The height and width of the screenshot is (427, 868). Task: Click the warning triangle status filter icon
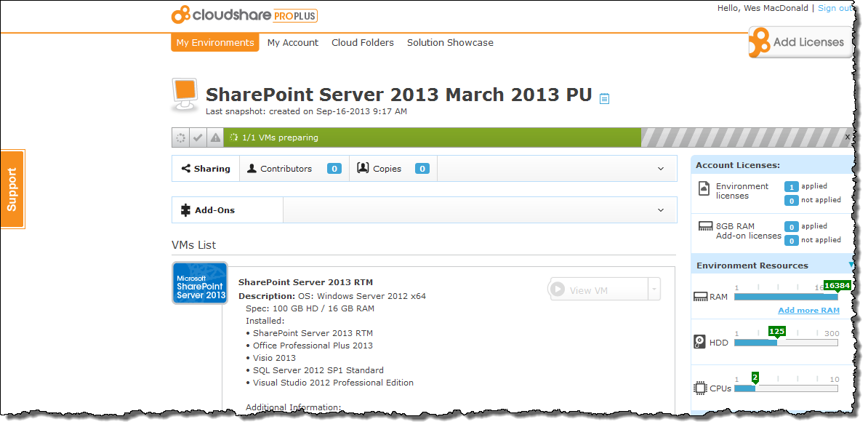point(215,137)
